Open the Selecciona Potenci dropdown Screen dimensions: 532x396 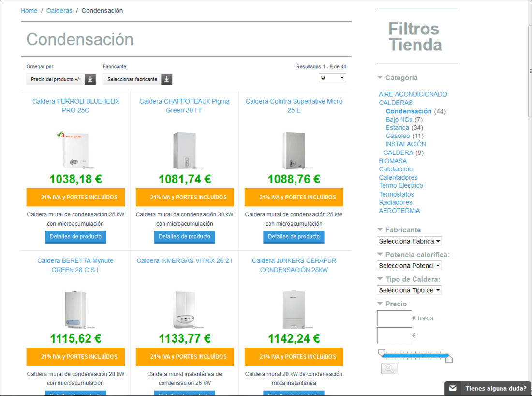pyautogui.click(x=409, y=266)
